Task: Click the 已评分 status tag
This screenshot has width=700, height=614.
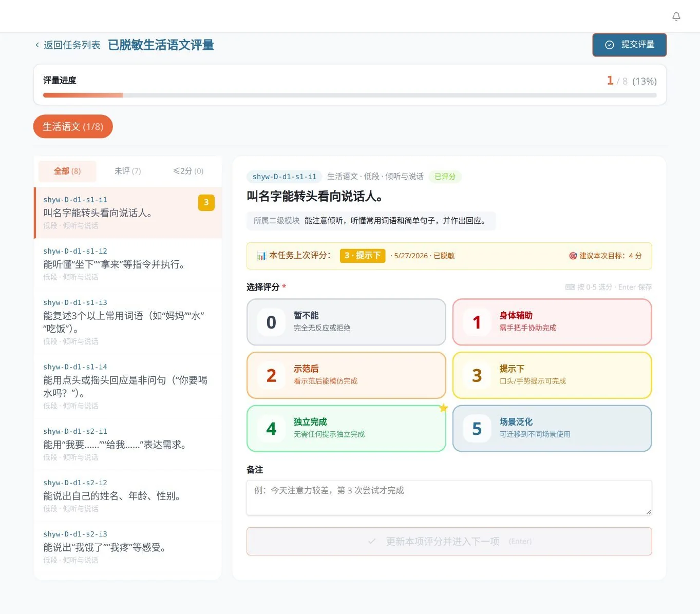Action: point(445,177)
